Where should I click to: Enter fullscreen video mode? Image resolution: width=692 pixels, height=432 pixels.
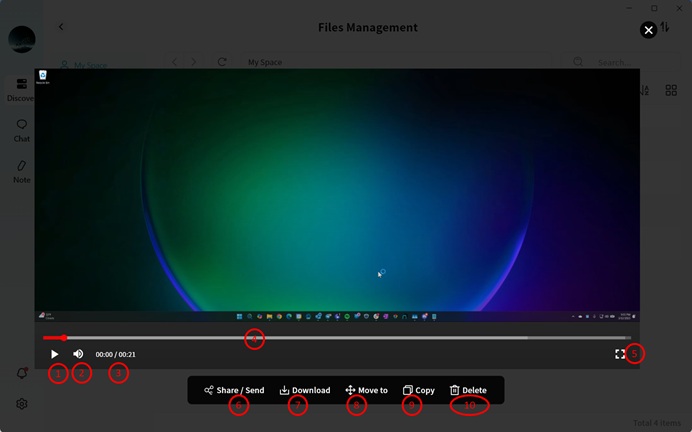(x=620, y=354)
